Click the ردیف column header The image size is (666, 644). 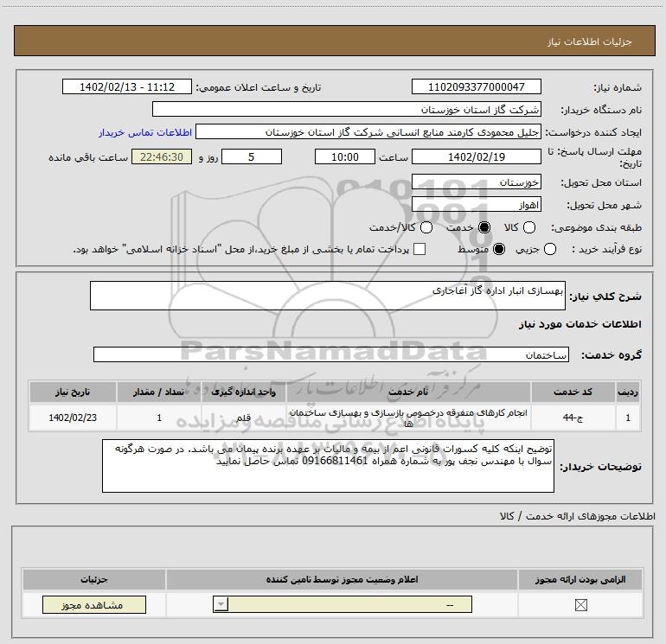[628, 392]
